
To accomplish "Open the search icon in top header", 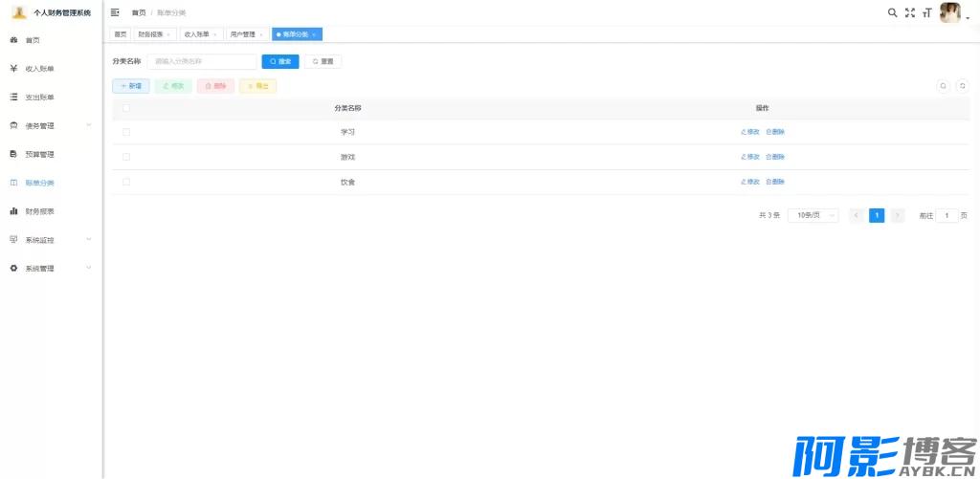I will pyautogui.click(x=892, y=12).
